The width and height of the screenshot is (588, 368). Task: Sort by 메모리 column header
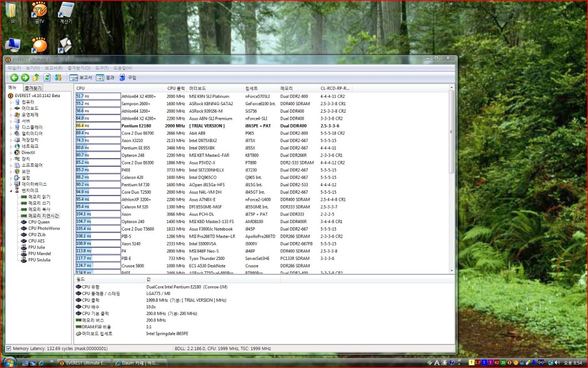(298, 88)
